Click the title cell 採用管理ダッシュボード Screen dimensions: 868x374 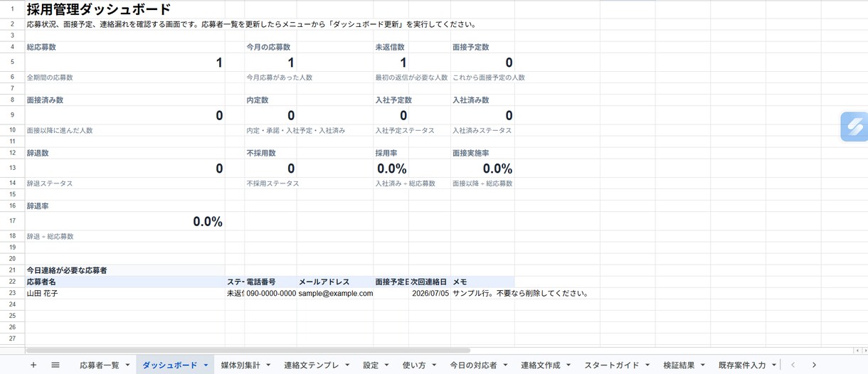98,10
